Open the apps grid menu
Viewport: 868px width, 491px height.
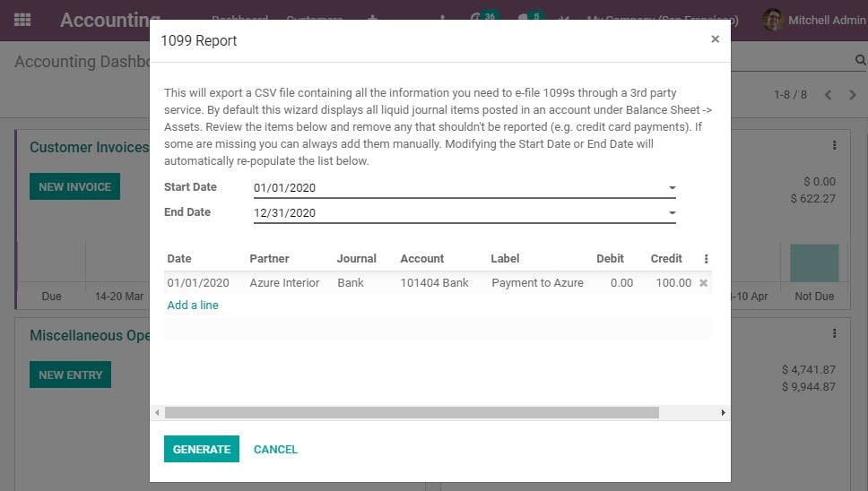point(22,20)
